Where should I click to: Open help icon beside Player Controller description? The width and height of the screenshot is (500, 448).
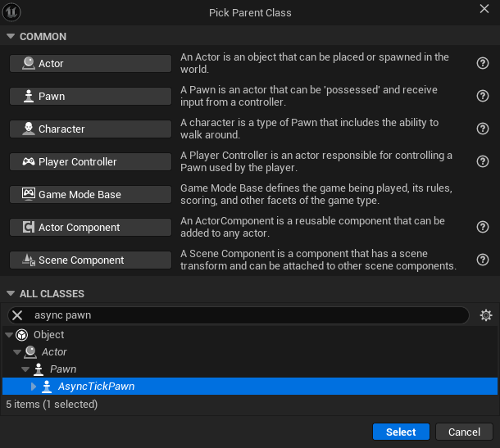[483, 161]
